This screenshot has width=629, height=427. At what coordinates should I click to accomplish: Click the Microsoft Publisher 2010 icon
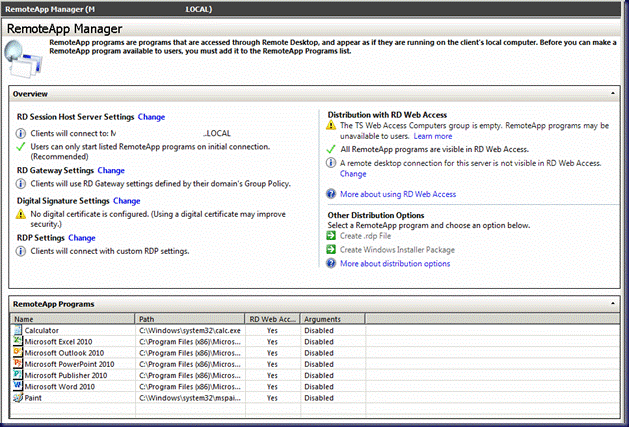pyautogui.click(x=17, y=375)
